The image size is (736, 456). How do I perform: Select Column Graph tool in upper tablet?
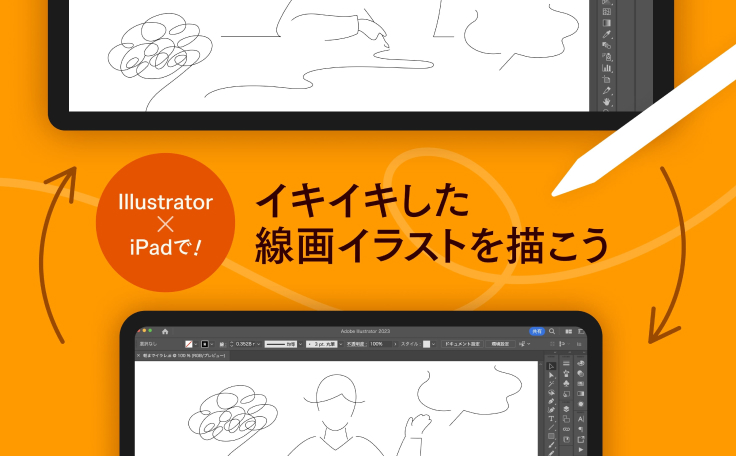pyautogui.click(x=606, y=68)
